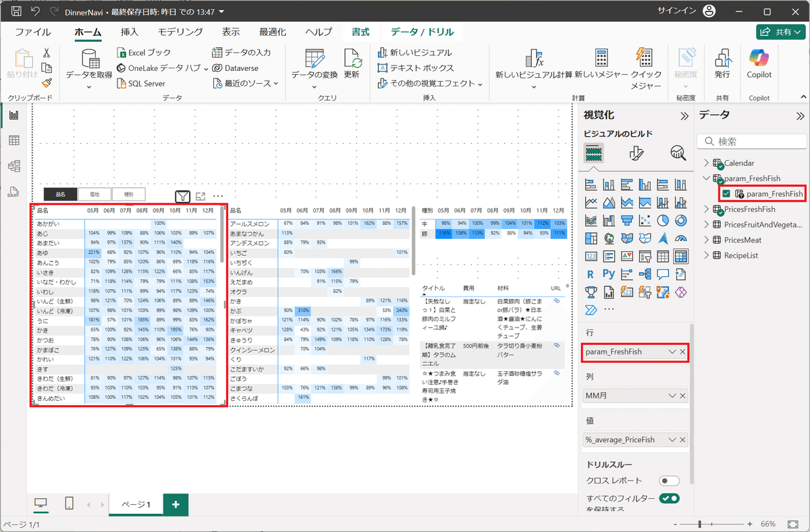Switch to mobile layout view
This screenshot has height=532, width=810.
pos(69,504)
